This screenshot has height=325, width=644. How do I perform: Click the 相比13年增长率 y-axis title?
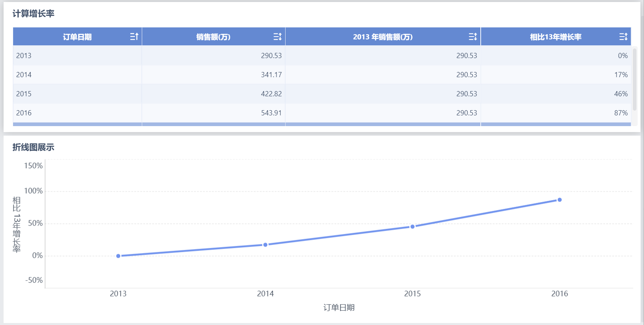pos(16,224)
